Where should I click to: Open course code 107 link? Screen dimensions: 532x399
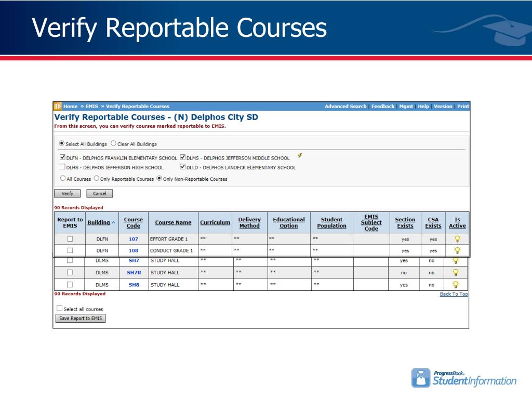(134, 239)
